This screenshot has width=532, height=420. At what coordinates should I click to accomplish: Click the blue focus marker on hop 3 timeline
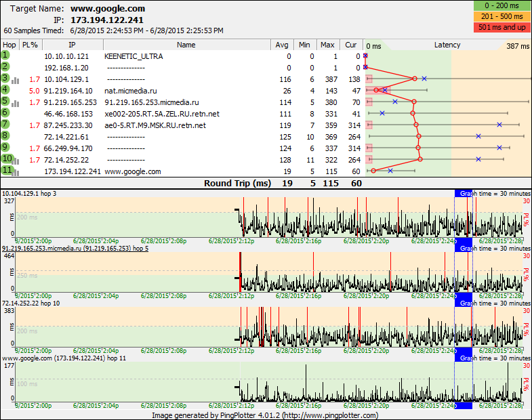pyautogui.click(x=463, y=240)
